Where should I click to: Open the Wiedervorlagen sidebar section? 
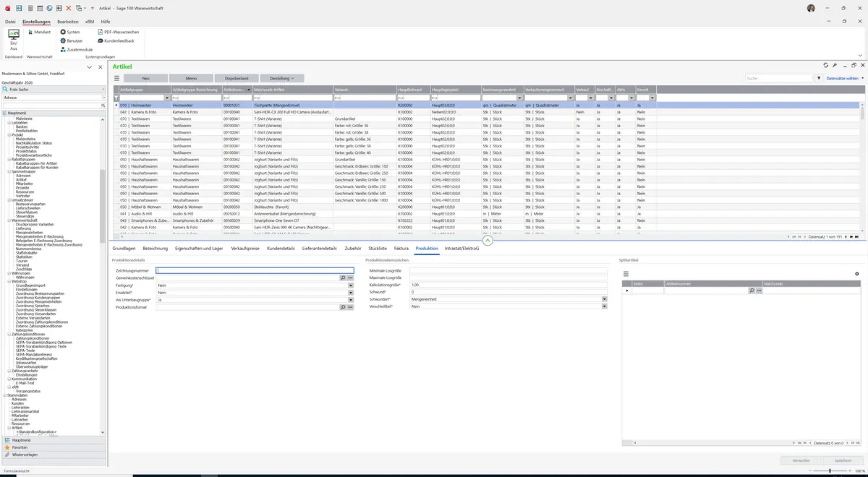(54, 455)
